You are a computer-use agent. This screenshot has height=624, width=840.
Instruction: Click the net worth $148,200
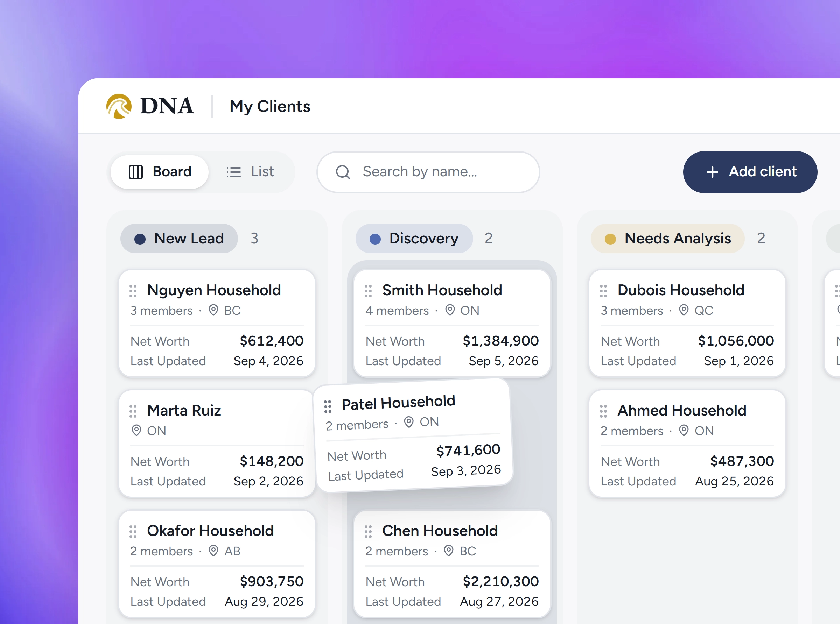272,461
